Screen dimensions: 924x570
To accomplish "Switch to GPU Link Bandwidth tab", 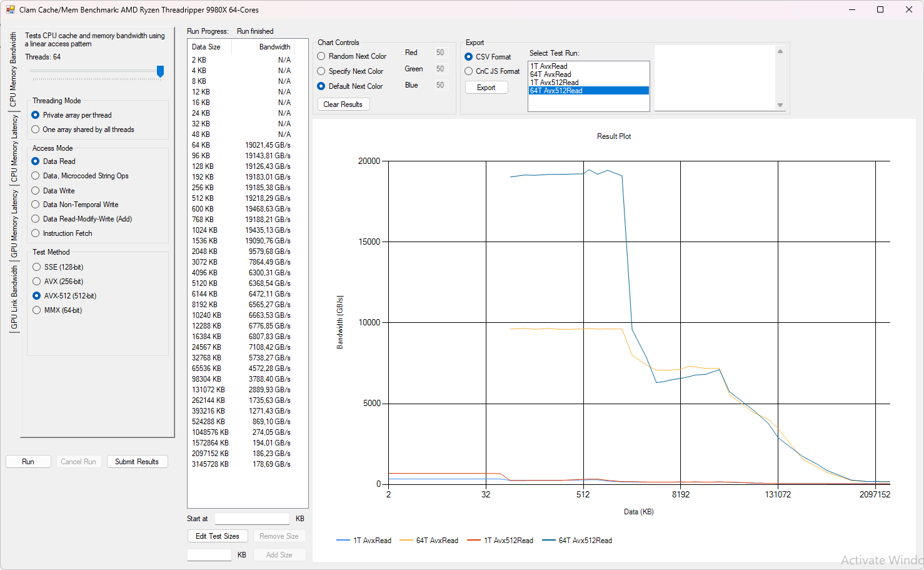I will [x=14, y=297].
